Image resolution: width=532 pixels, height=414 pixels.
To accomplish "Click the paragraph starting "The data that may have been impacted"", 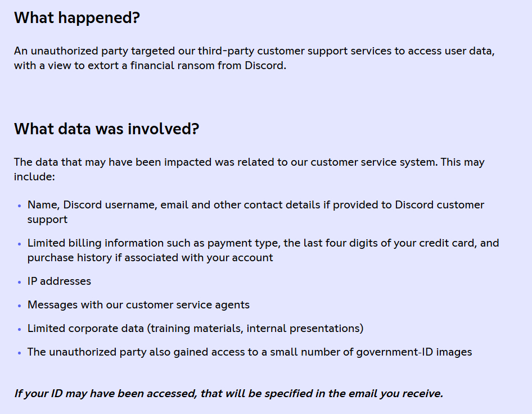I will [x=249, y=169].
